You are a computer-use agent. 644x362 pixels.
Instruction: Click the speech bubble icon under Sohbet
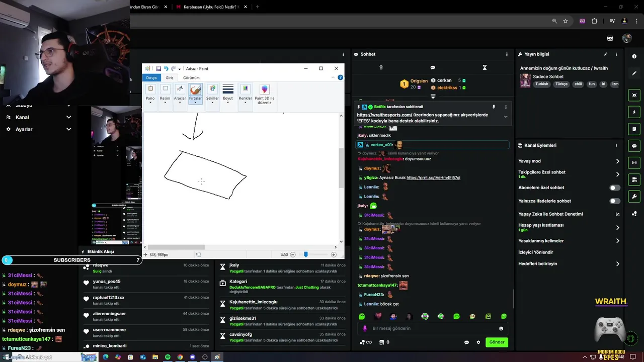(433, 67)
